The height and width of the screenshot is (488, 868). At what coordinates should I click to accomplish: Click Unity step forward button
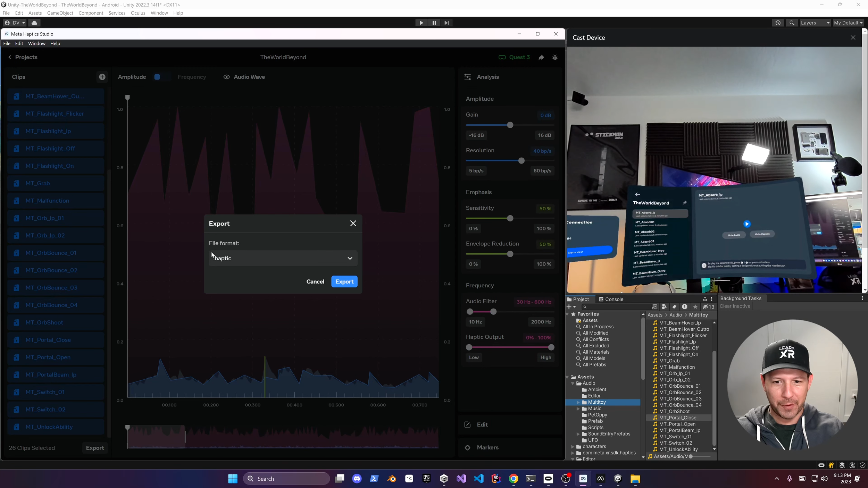pyautogui.click(x=446, y=23)
